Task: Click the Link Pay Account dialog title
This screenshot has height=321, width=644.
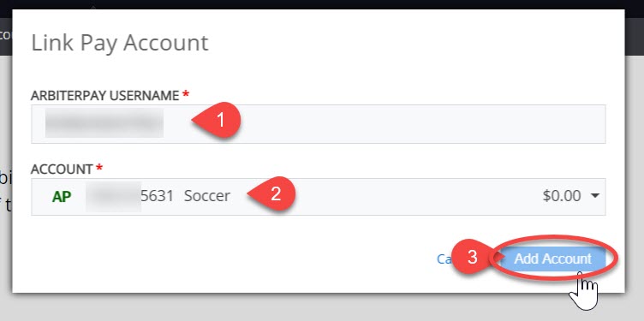Action: pyautogui.click(x=120, y=43)
